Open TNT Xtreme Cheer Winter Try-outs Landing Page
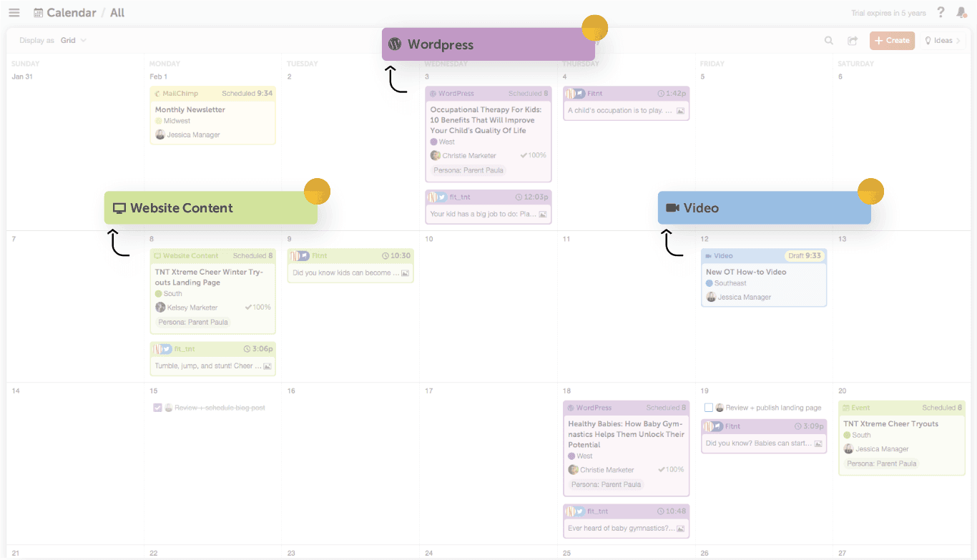The image size is (977, 560). (x=209, y=277)
